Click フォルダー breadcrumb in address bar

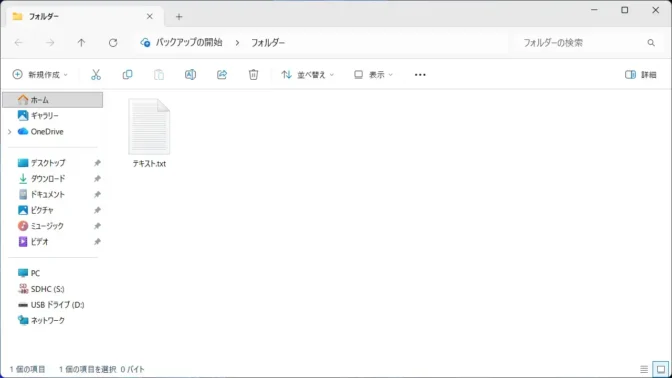click(268, 42)
